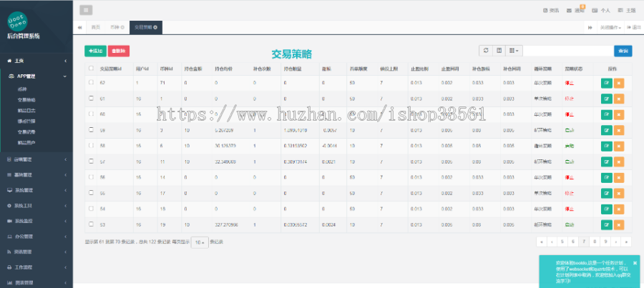Refresh the table with the refresh icon

coord(486,51)
